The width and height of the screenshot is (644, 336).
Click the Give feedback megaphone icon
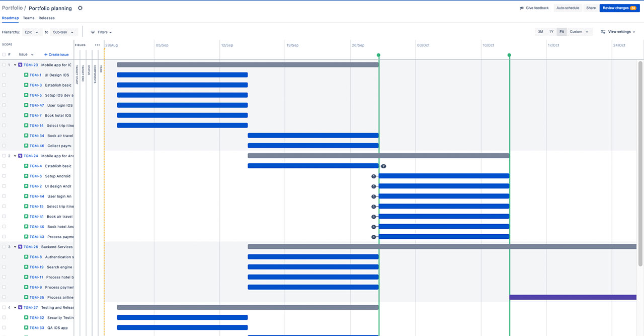522,8
